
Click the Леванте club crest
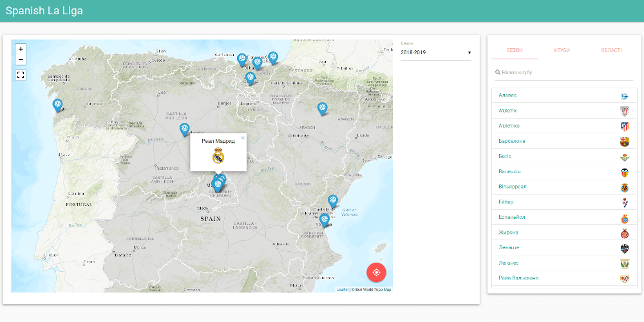pos(625,249)
